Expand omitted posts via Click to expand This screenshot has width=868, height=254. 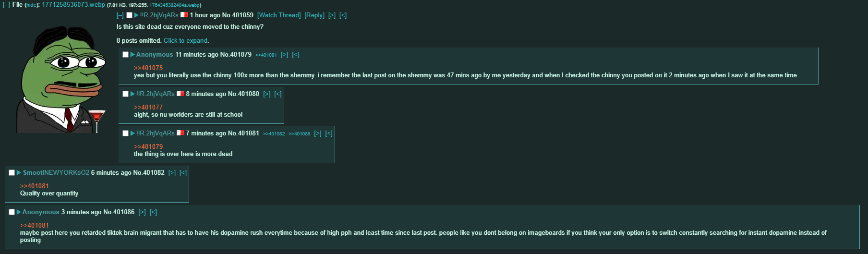coord(185,41)
